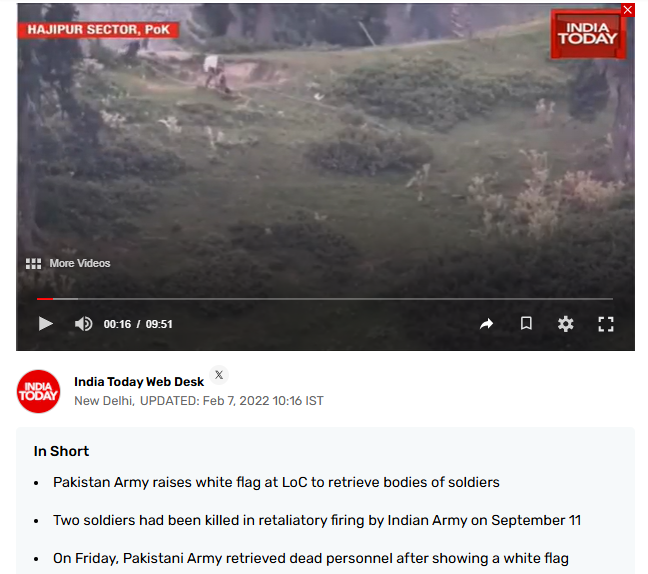Open More Videos grid
648x574 pixels.
(33, 264)
